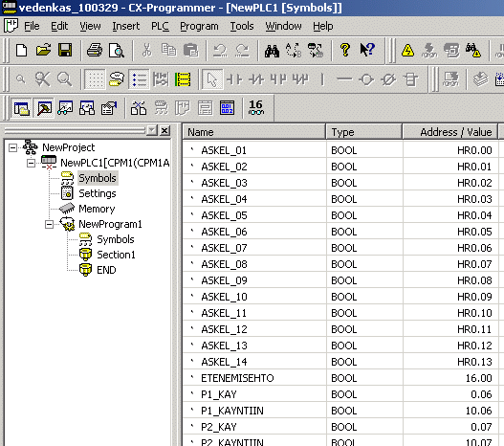Open the PLC menu

click(x=160, y=26)
